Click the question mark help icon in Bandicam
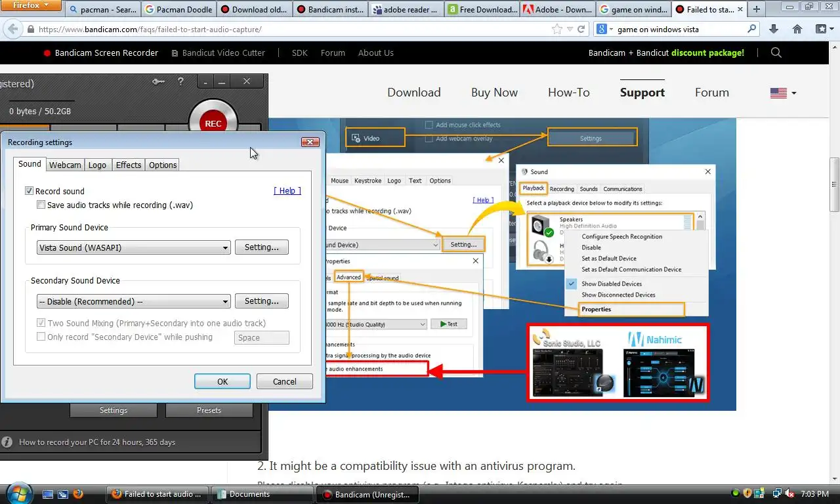 pyautogui.click(x=180, y=81)
